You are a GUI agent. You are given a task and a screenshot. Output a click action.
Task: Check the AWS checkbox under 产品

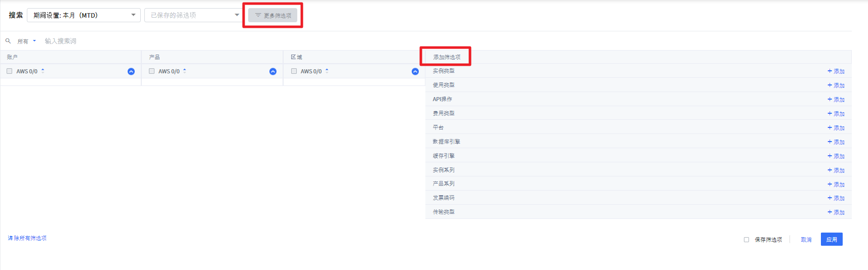coord(151,71)
